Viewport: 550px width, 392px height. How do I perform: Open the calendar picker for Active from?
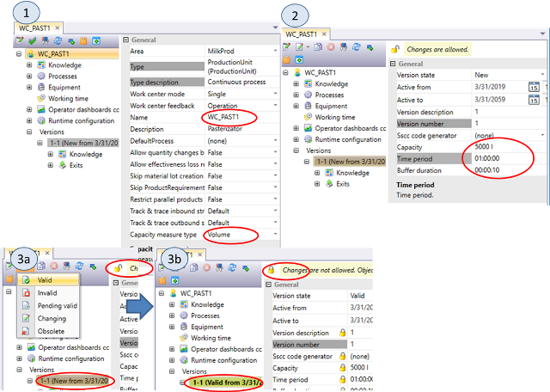pyautogui.click(x=533, y=87)
